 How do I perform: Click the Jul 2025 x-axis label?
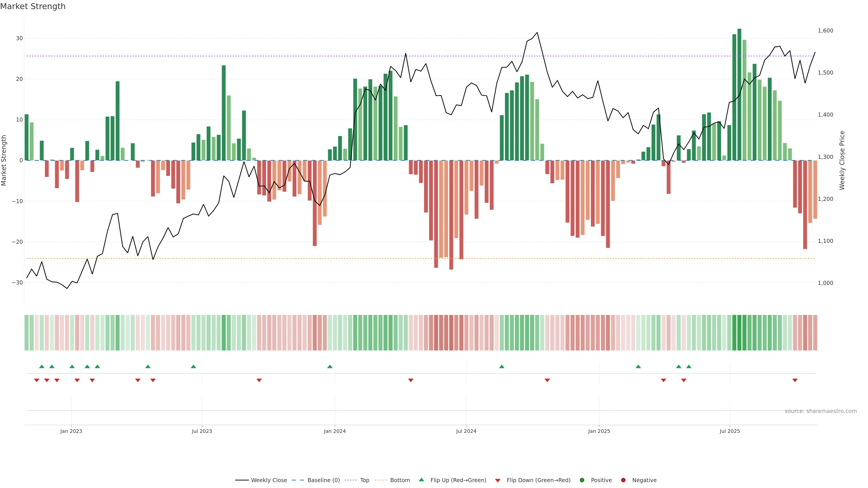coord(729,431)
